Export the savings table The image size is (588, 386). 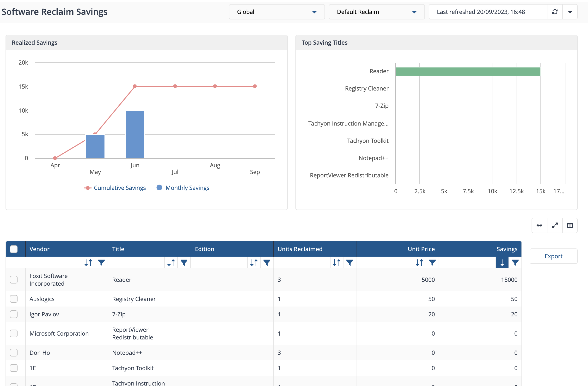click(x=553, y=256)
